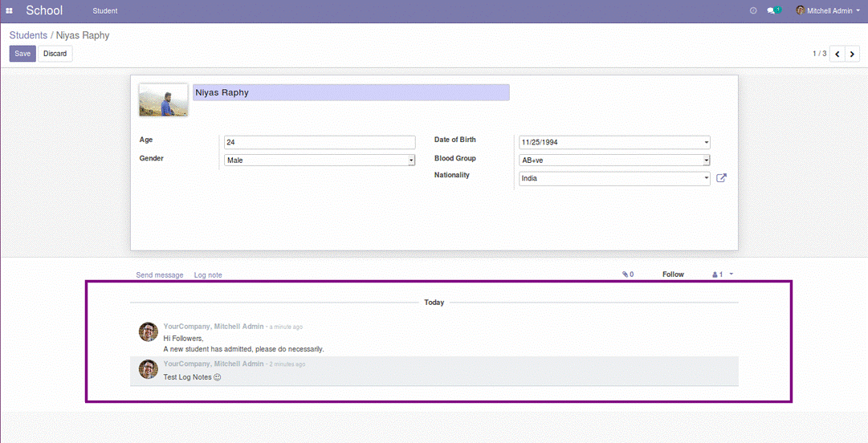Go back to Students breadcrumb

pyautogui.click(x=28, y=35)
